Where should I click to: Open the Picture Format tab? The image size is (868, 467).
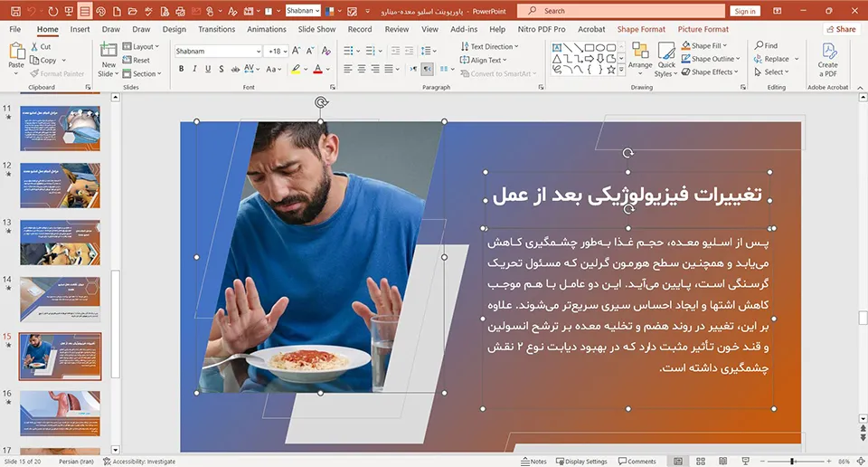tap(703, 29)
